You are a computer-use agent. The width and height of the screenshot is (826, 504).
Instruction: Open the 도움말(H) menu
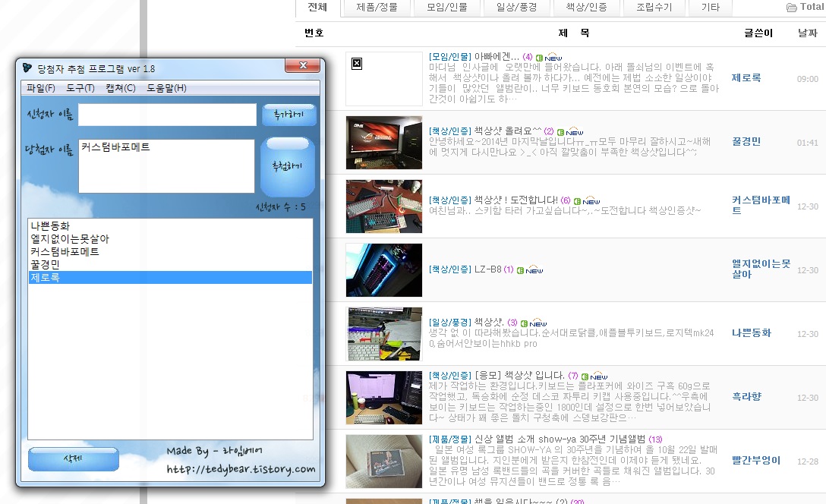coord(166,88)
